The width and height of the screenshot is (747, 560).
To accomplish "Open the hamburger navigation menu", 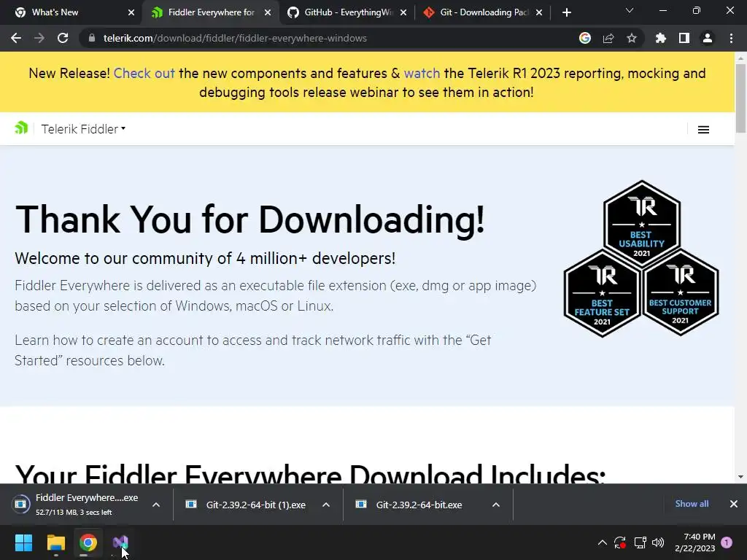I will [x=703, y=130].
